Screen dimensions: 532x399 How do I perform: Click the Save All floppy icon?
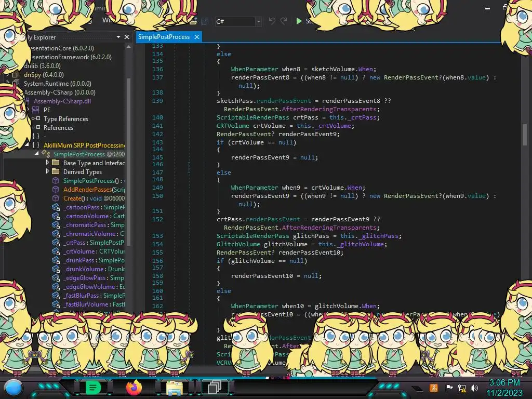[205, 21]
